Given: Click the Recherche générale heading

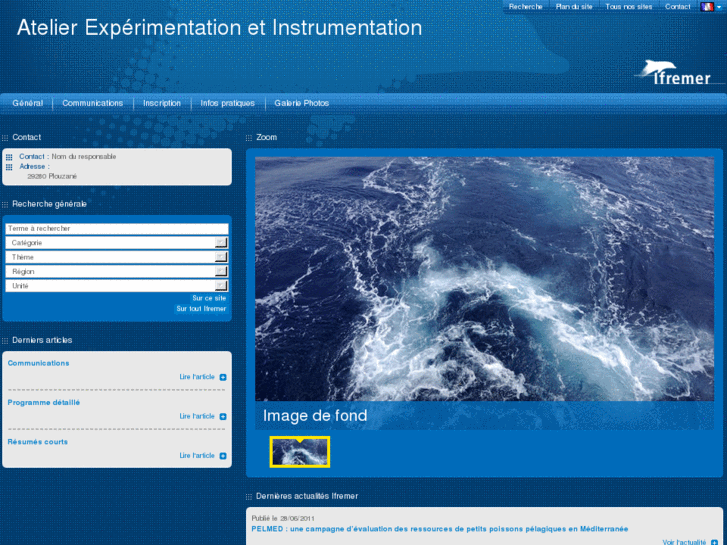Looking at the screenshot, I should [50, 204].
